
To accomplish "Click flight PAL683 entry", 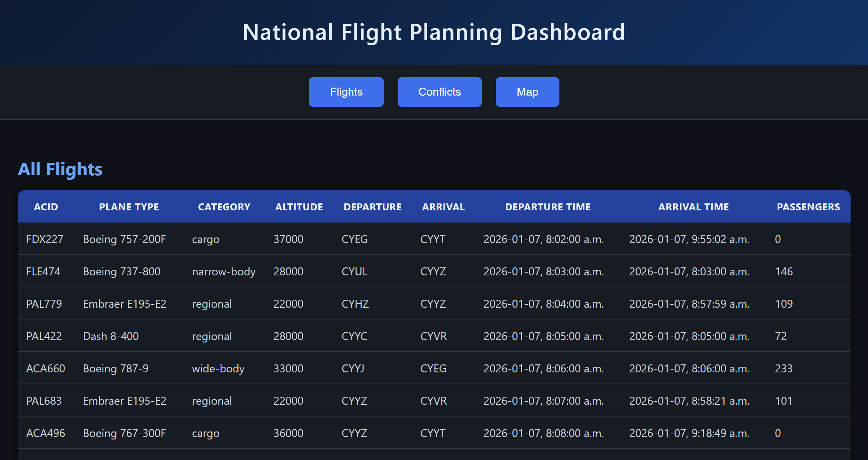I will pos(44,401).
